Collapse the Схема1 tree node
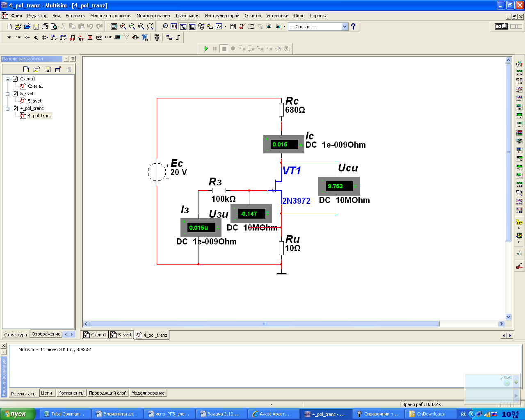 pyautogui.click(x=7, y=79)
